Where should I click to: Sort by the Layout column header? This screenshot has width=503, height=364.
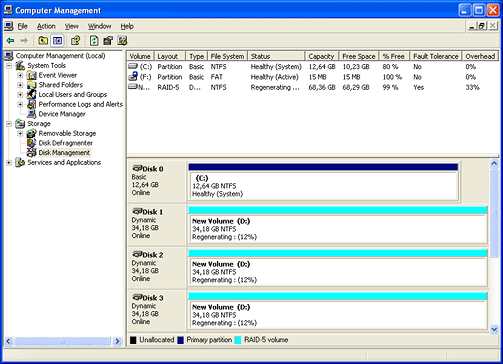pos(170,56)
